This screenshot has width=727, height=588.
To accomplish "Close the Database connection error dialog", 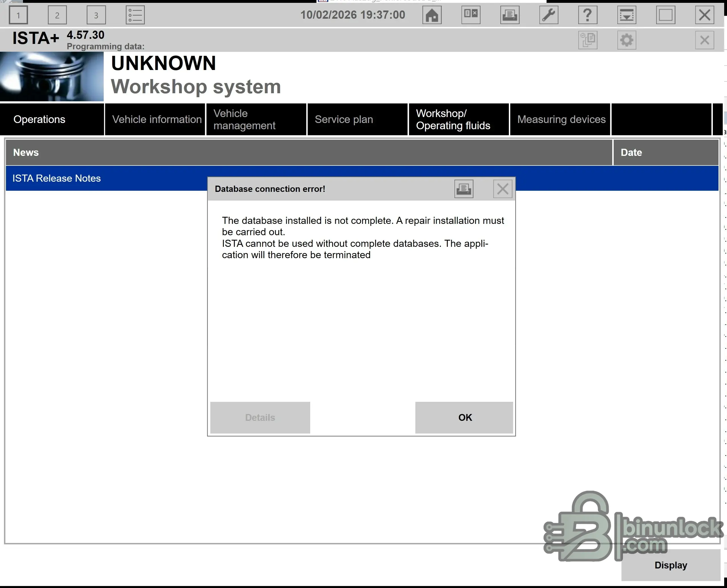I will click(x=503, y=189).
